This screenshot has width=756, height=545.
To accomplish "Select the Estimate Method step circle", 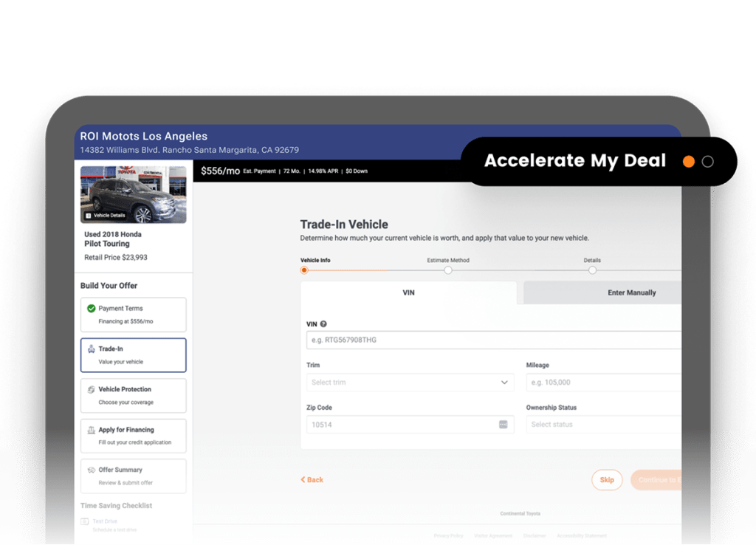I will tap(448, 270).
